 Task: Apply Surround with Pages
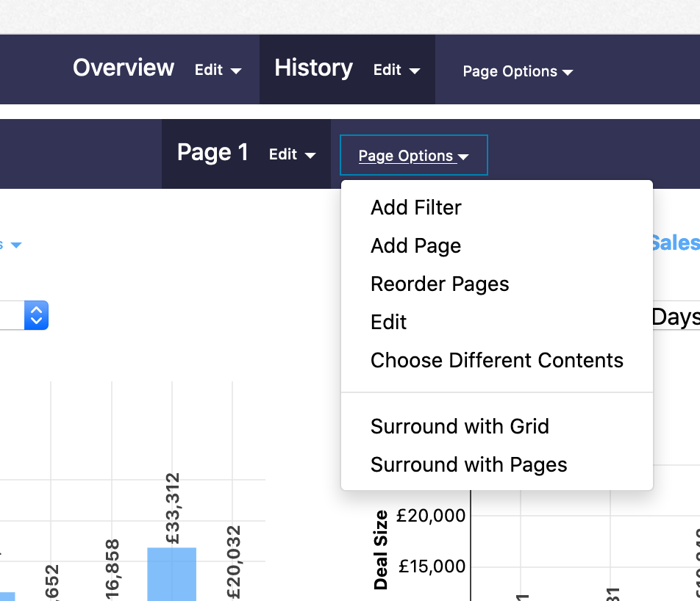click(468, 464)
